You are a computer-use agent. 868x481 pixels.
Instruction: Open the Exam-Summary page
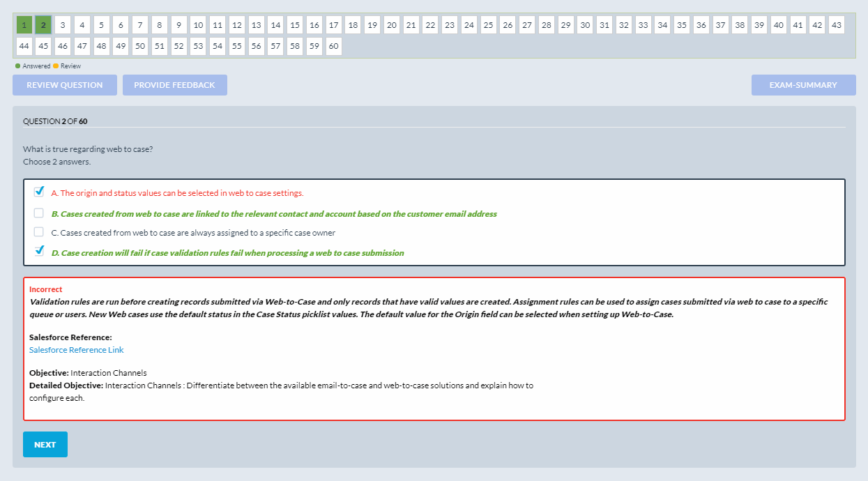point(803,85)
